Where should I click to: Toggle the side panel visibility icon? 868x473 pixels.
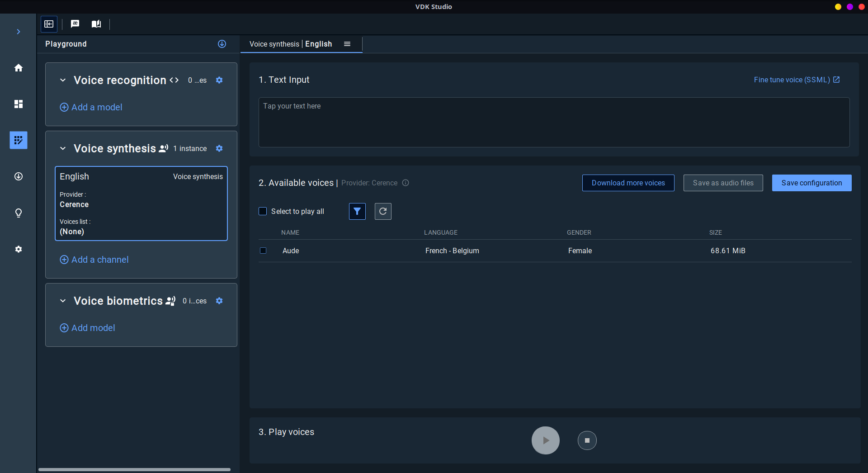(x=49, y=24)
